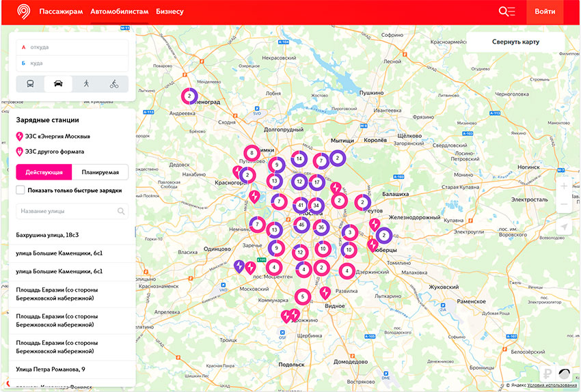Image resolution: width=581 pixels, height=392 pixels.
Task: Click legend ЭЗС «Энергия Москвы»
Action: coord(53,136)
